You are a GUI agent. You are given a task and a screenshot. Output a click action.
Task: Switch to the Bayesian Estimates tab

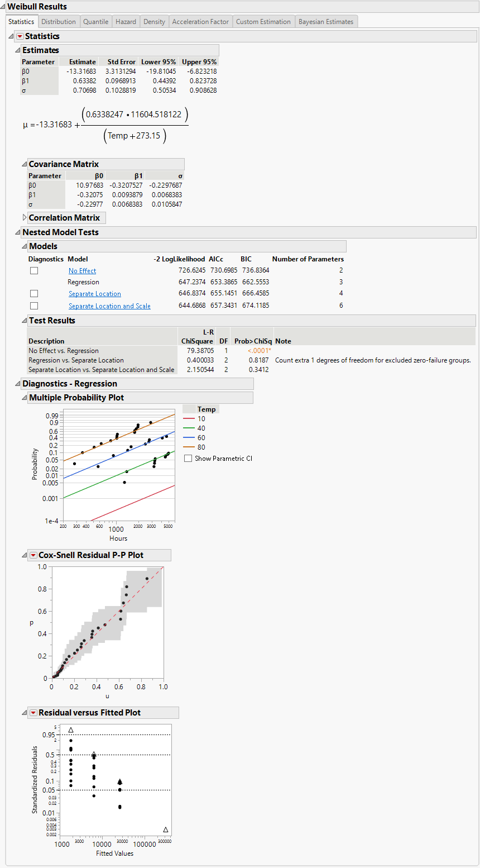326,21
